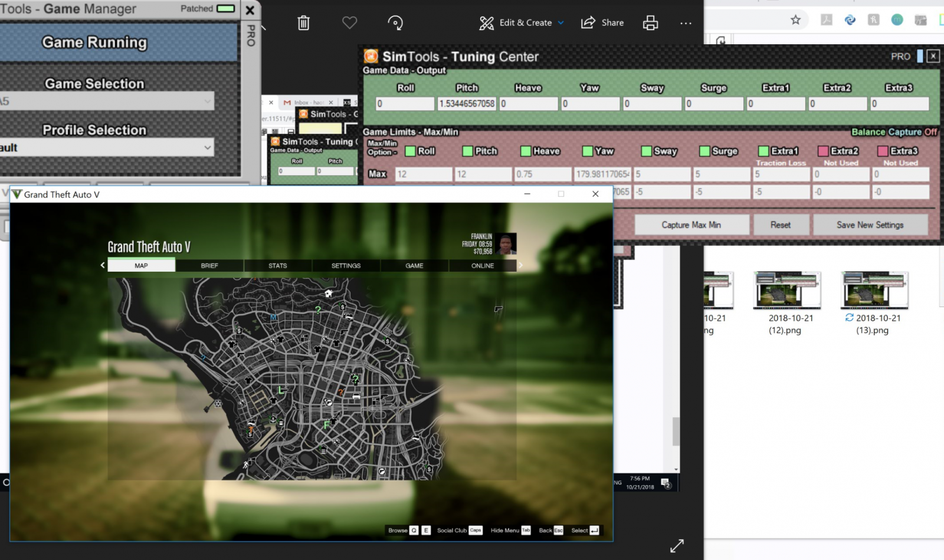Screen dimensions: 944x560
Task: Click the blue M marker on map
Action: tap(274, 317)
